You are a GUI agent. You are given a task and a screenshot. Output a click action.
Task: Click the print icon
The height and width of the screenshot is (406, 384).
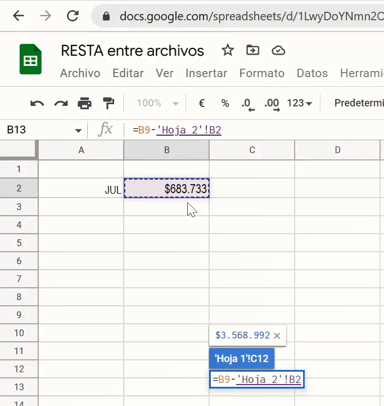pos(85,103)
